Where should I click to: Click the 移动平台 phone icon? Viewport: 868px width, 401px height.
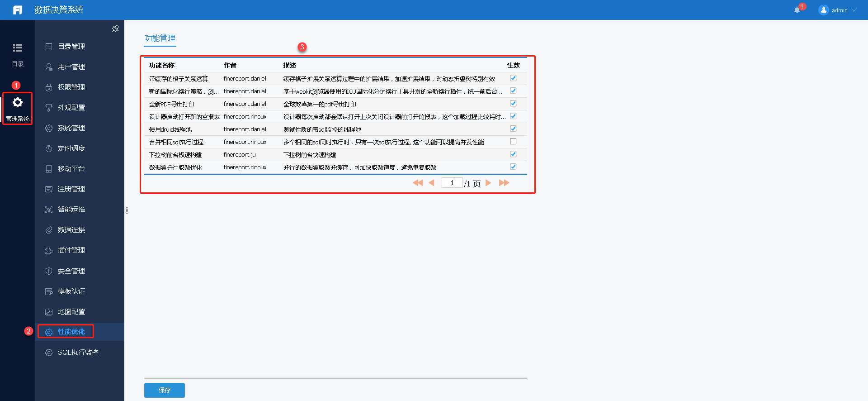tap(49, 169)
